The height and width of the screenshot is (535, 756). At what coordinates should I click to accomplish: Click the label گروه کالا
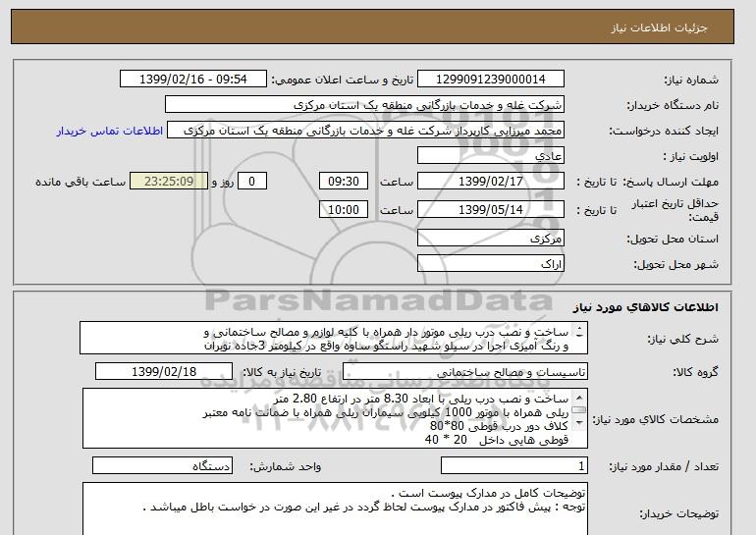click(696, 372)
